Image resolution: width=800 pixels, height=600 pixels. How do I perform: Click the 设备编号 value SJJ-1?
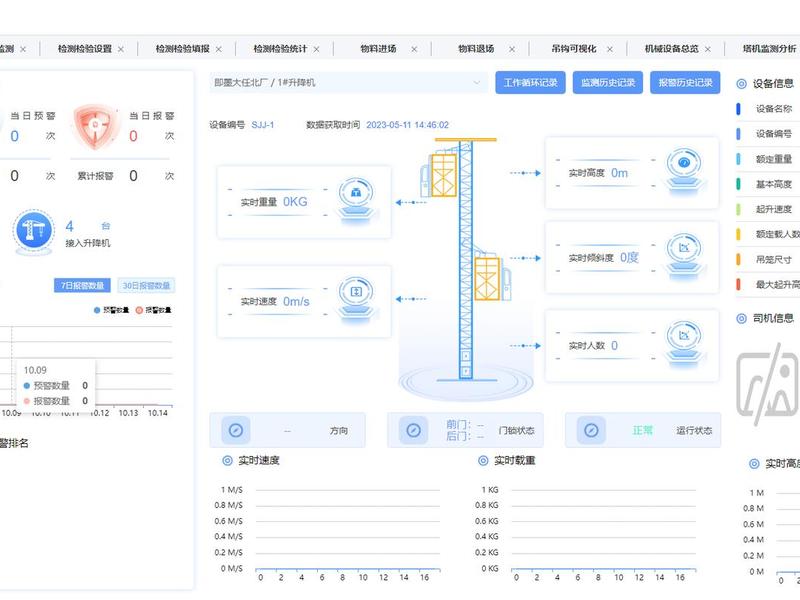[x=263, y=125]
